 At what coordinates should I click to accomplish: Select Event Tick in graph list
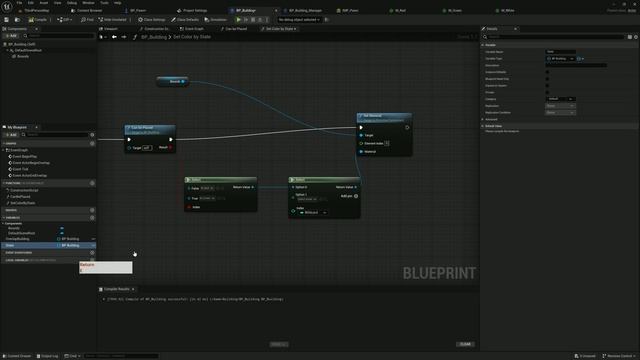click(x=19, y=169)
